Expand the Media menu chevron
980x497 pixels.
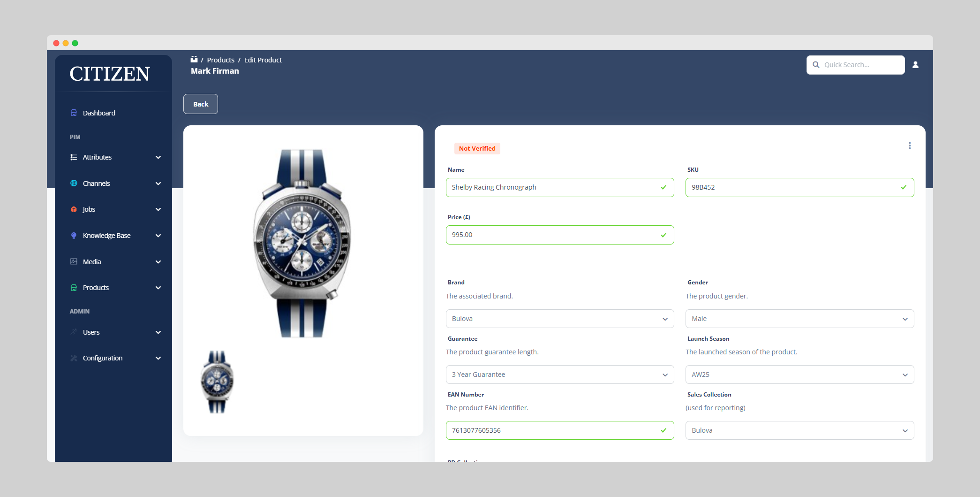coord(158,262)
